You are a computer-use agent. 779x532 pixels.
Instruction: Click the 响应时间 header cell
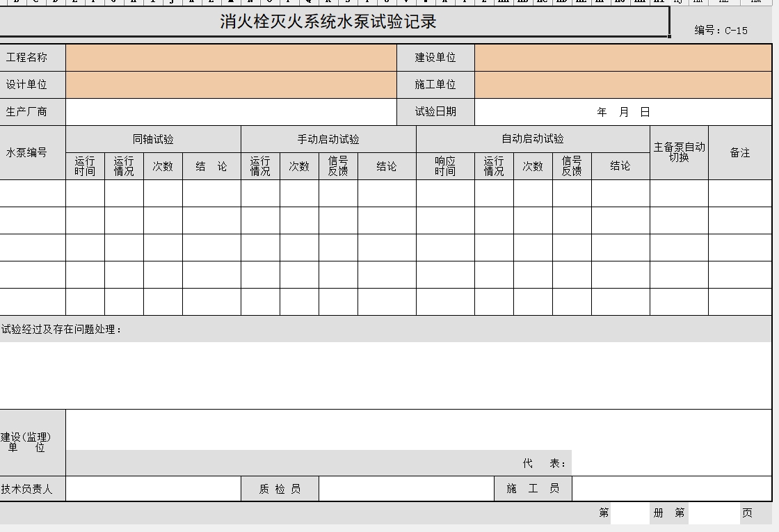pos(445,166)
